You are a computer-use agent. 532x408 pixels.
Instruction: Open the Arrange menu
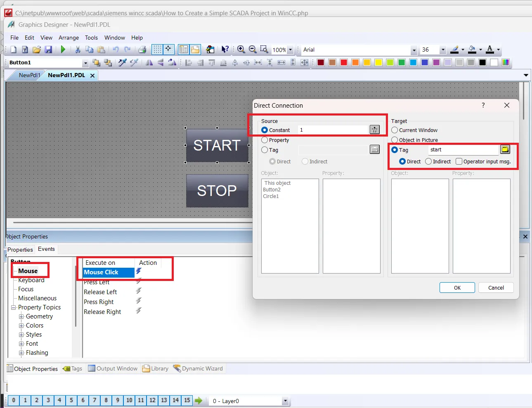pyautogui.click(x=69, y=38)
